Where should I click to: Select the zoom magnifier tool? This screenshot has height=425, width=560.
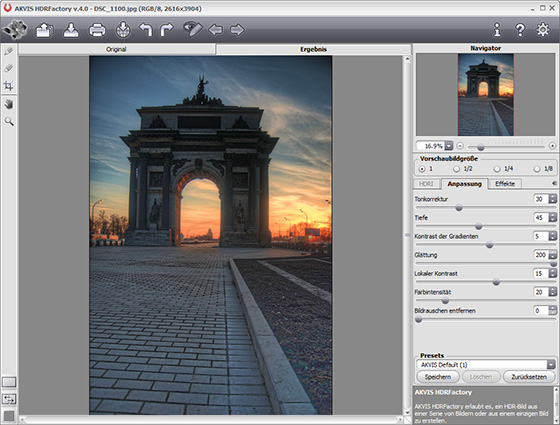(9, 121)
